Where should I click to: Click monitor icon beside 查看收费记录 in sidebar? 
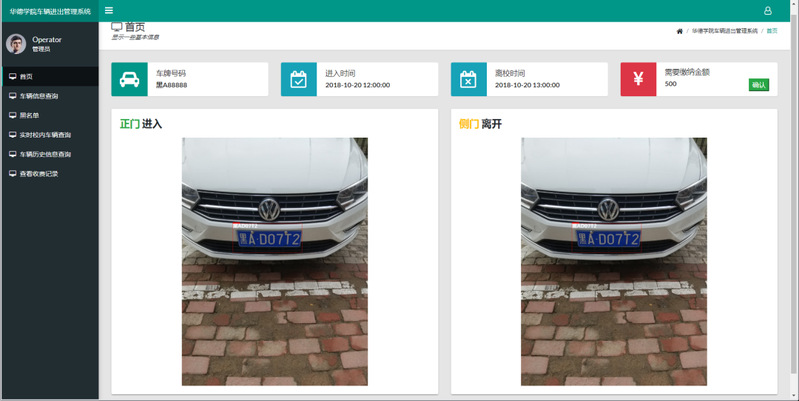click(x=13, y=173)
